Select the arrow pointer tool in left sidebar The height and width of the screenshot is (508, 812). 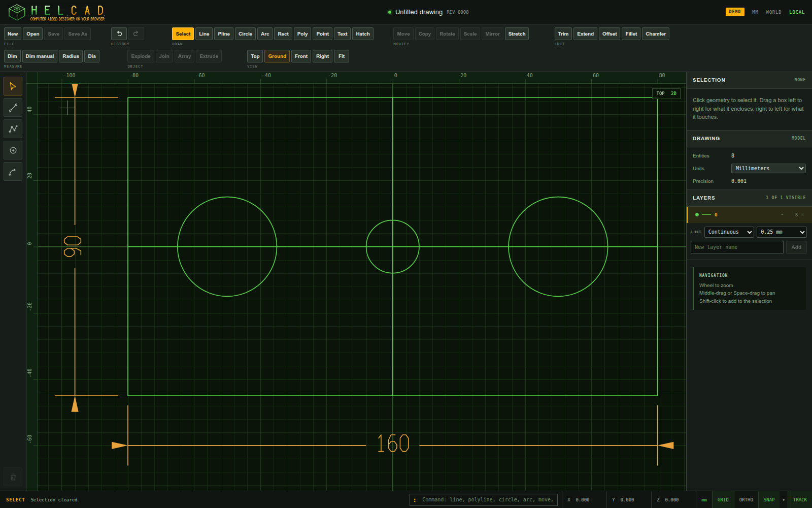(x=13, y=86)
